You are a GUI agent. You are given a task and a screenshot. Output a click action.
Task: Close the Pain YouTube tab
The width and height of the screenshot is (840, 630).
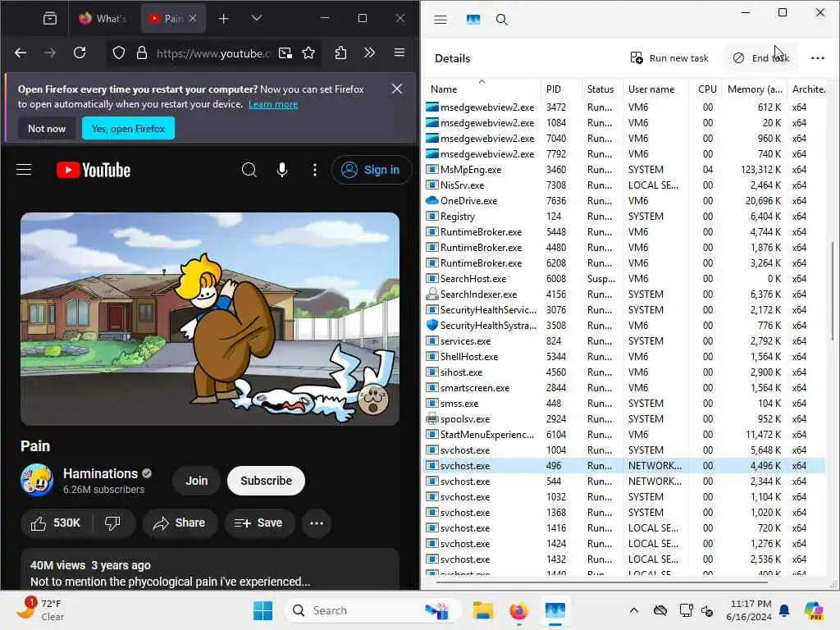193,18
